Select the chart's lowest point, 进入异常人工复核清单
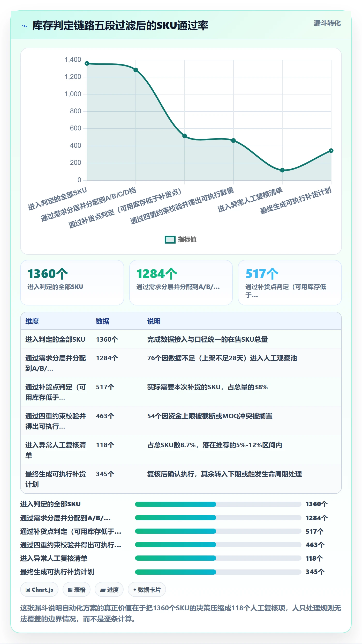This screenshot has height=644, width=362. (282, 170)
